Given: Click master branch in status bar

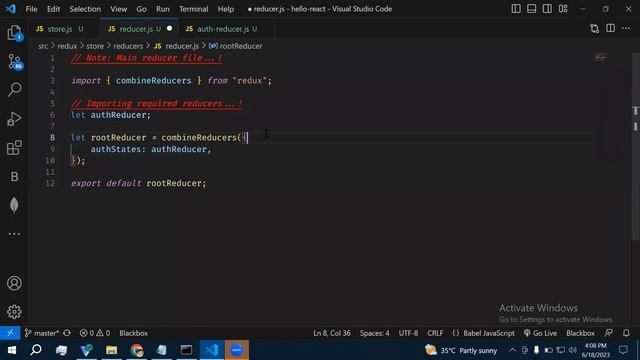Looking at the screenshot, I should coord(42,333).
